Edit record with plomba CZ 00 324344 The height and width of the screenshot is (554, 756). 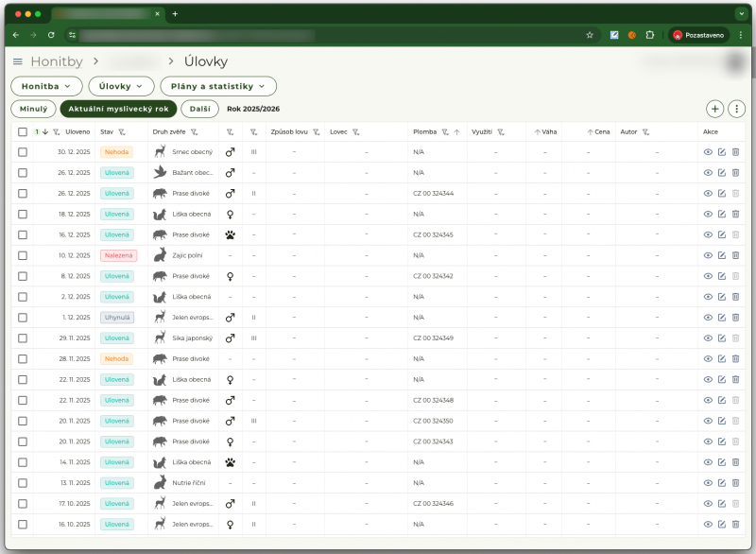pyautogui.click(x=722, y=194)
